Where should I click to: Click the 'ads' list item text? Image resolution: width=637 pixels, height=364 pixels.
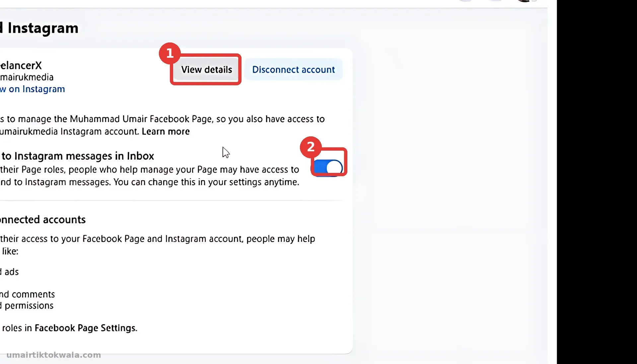coord(12,272)
